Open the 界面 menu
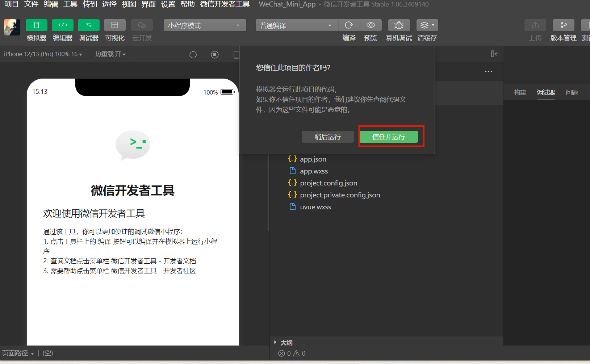 pyautogui.click(x=148, y=4)
